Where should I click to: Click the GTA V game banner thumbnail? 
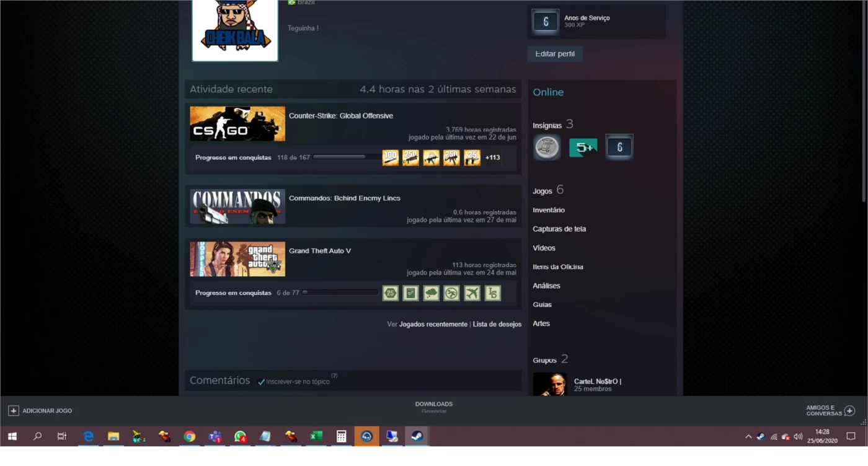coord(237,259)
